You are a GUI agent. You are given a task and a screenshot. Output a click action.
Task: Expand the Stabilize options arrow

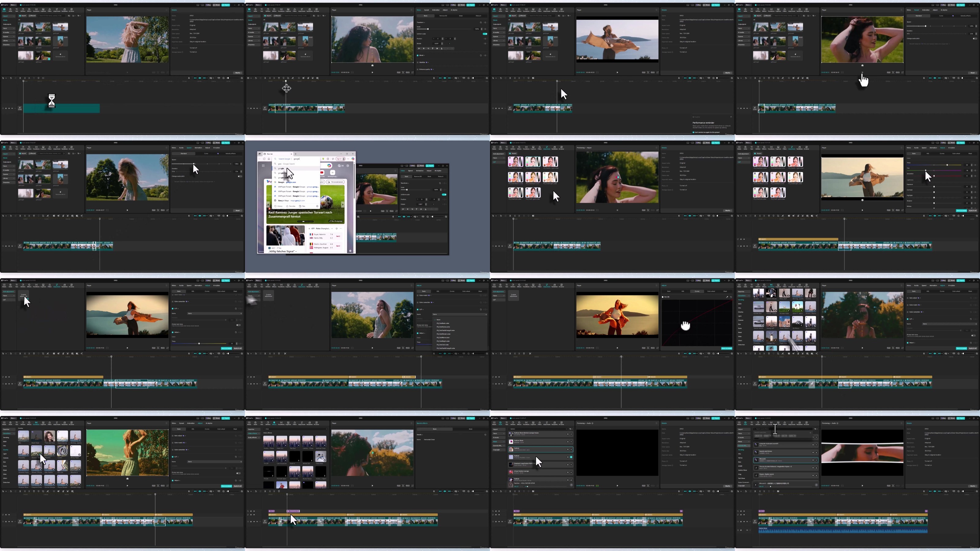[428, 63]
